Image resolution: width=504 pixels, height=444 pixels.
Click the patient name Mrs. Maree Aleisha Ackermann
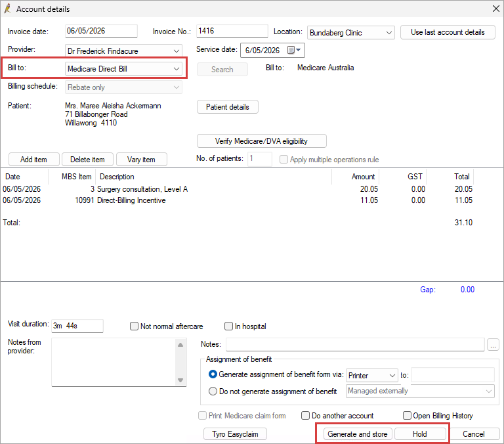tap(113, 106)
